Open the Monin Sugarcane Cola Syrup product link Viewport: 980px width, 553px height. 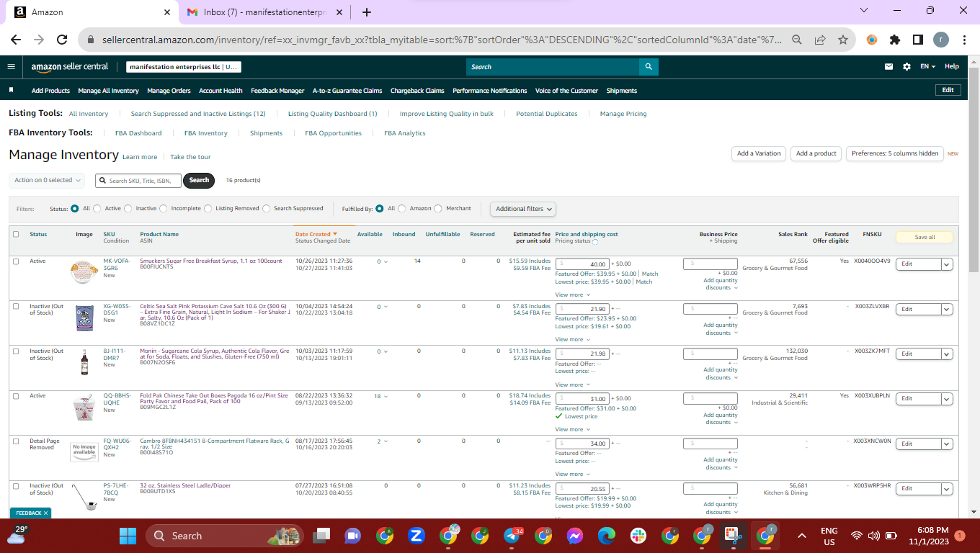(215, 354)
